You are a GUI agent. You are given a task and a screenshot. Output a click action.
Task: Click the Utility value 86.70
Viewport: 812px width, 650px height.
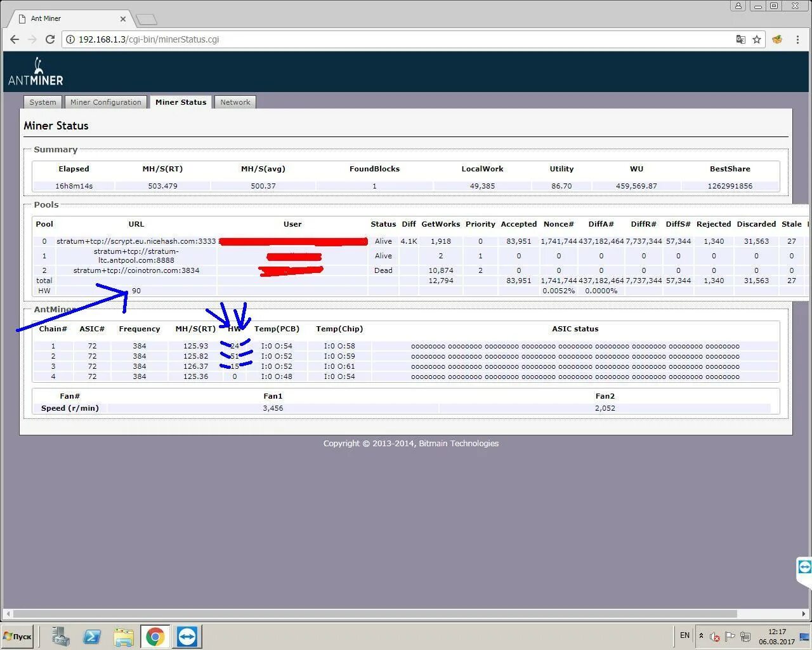pyautogui.click(x=561, y=186)
